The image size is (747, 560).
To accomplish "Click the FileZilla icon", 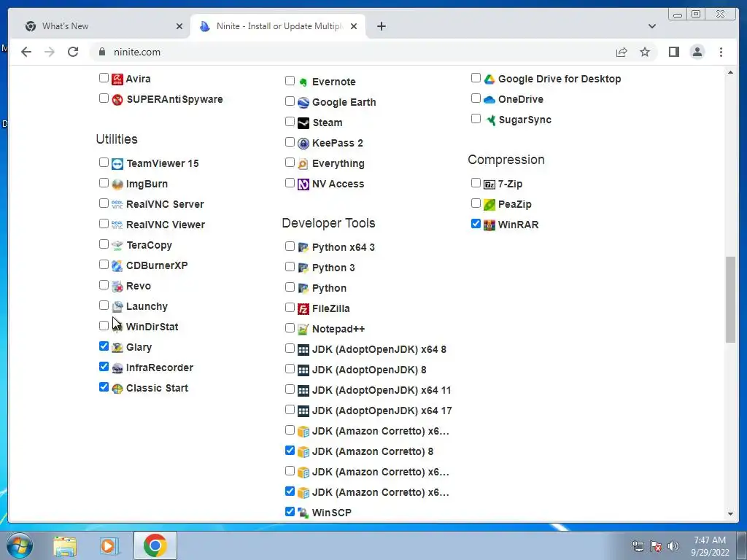I will pos(303,309).
